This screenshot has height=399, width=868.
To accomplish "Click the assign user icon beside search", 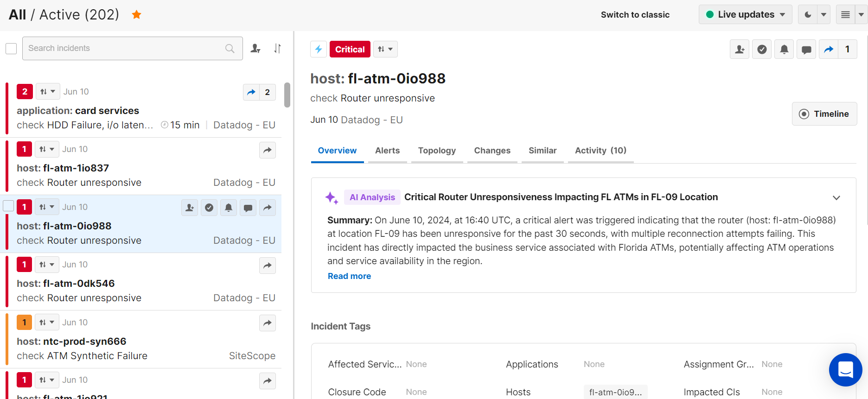I will (255, 48).
